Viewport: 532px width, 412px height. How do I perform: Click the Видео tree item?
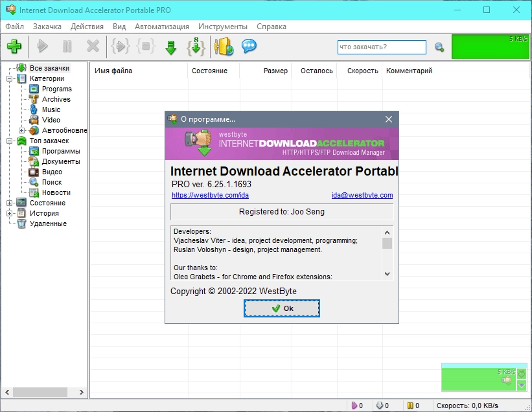52,172
